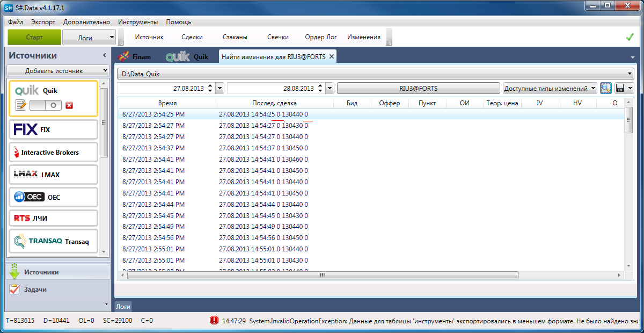The width and height of the screenshot is (644, 333).
Task: Expand the navigation pane options arrow
Action: (x=106, y=304)
